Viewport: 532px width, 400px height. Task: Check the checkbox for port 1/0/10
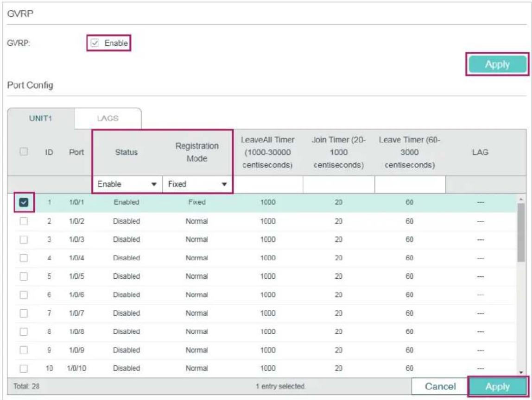click(24, 369)
